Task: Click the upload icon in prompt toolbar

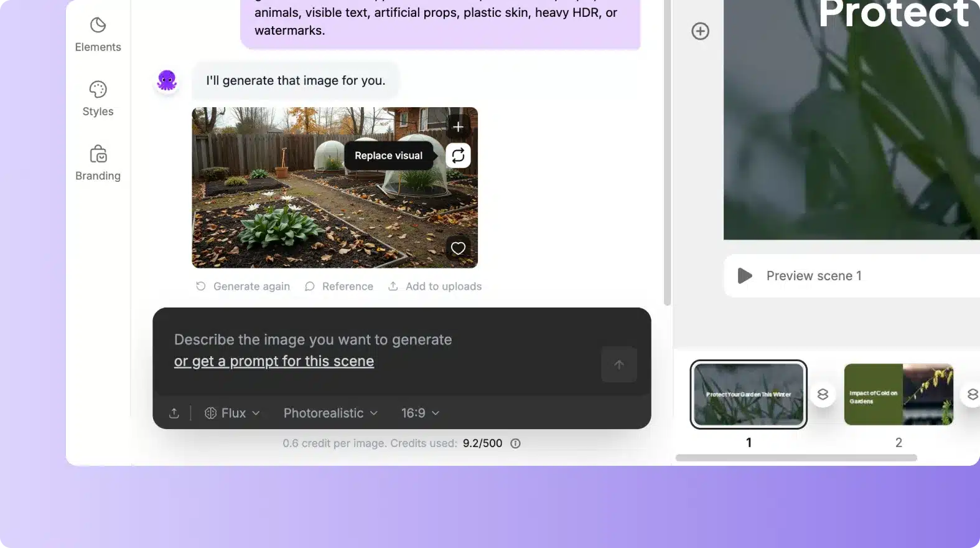Action: pyautogui.click(x=174, y=413)
